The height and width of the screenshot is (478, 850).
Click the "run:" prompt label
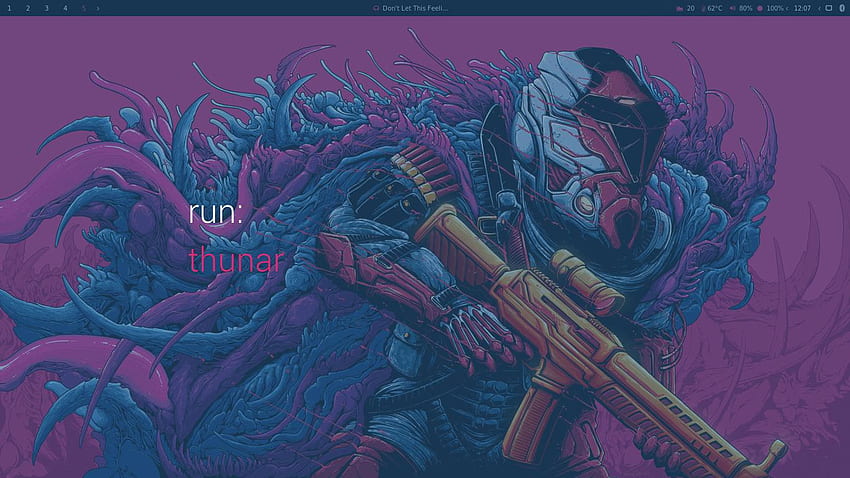pyautogui.click(x=215, y=212)
